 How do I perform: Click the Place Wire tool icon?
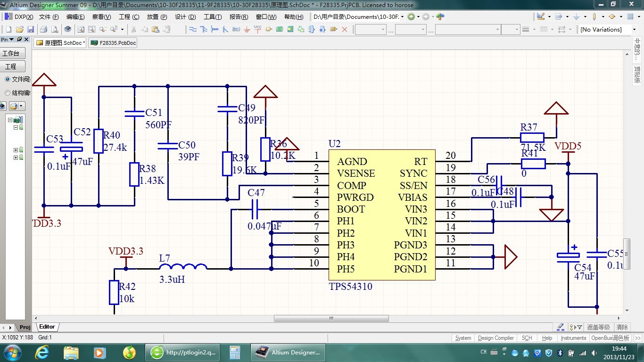pyautogui.click(x=193, y=29)
